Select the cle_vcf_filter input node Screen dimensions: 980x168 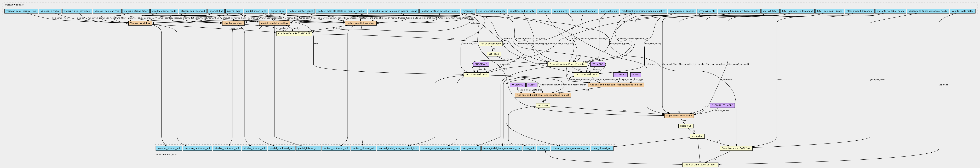(770, 11)
